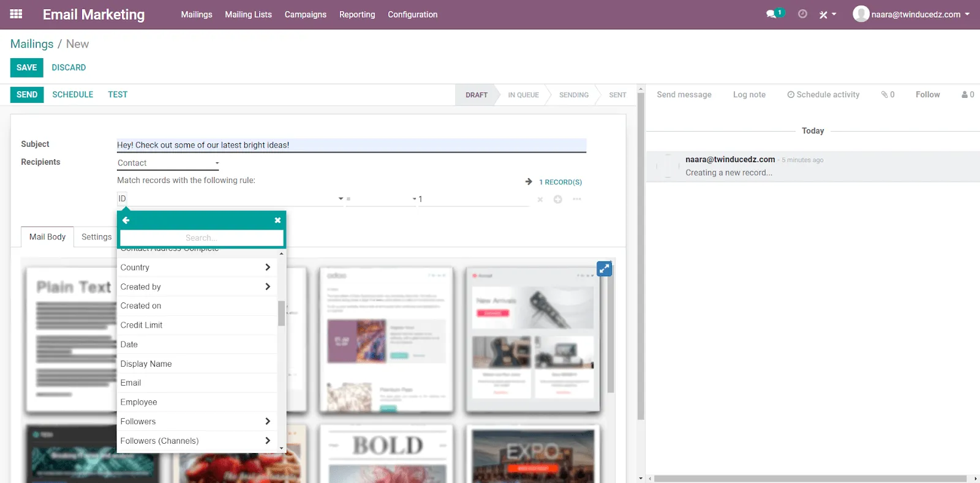Open the Mailings menu
The width and height of the screenshot is (980, 483).
197,15
